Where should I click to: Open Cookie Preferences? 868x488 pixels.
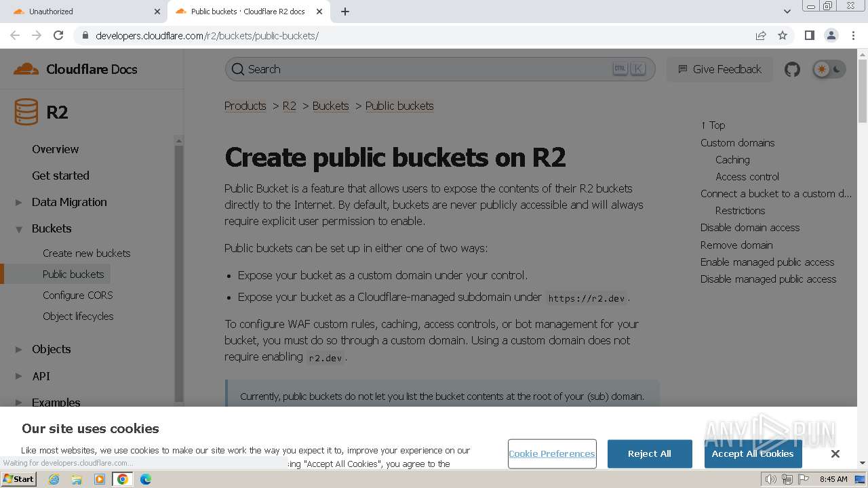(552, 453)
